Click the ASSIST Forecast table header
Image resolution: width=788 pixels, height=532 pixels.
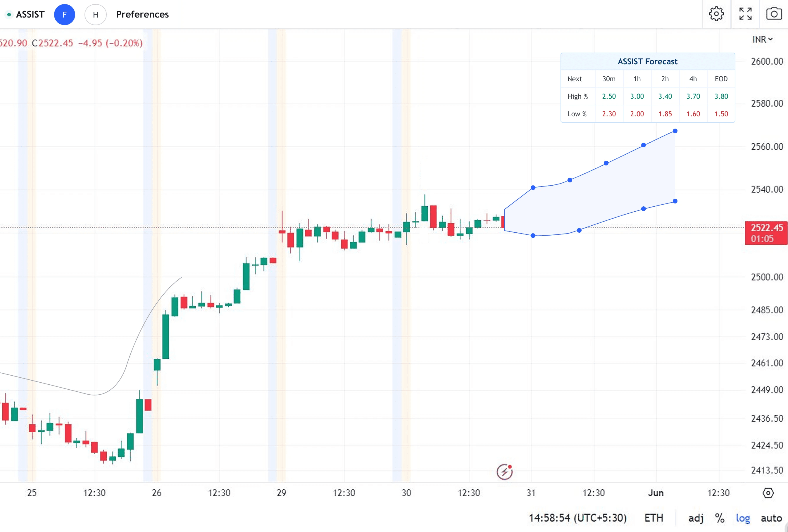[647, 61]
